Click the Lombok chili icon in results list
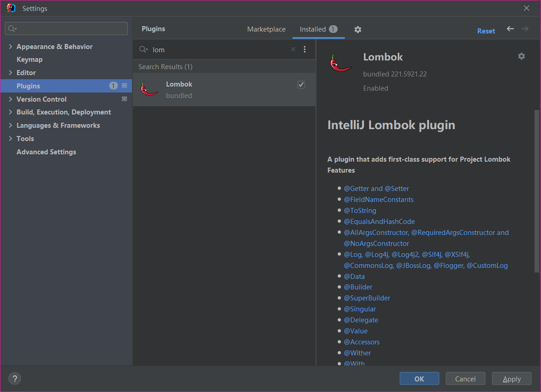This screenshot has width=541, height=392. tap(149, 89)
